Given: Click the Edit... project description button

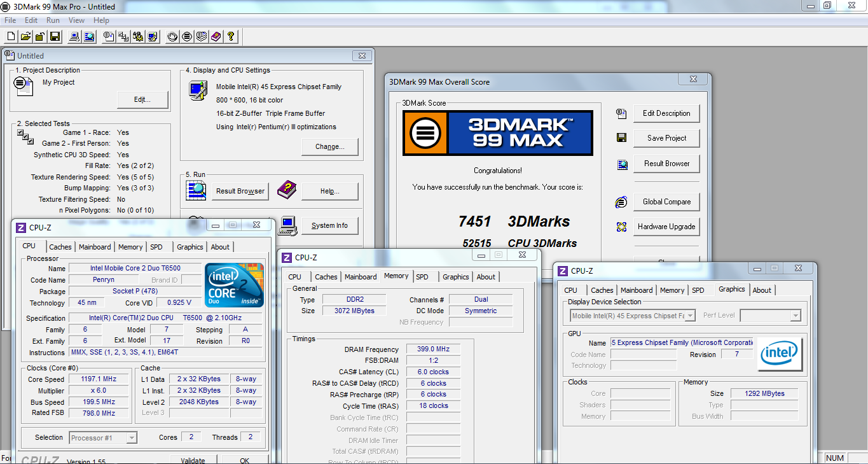Looking at the screenshot, I should (142, 100).
